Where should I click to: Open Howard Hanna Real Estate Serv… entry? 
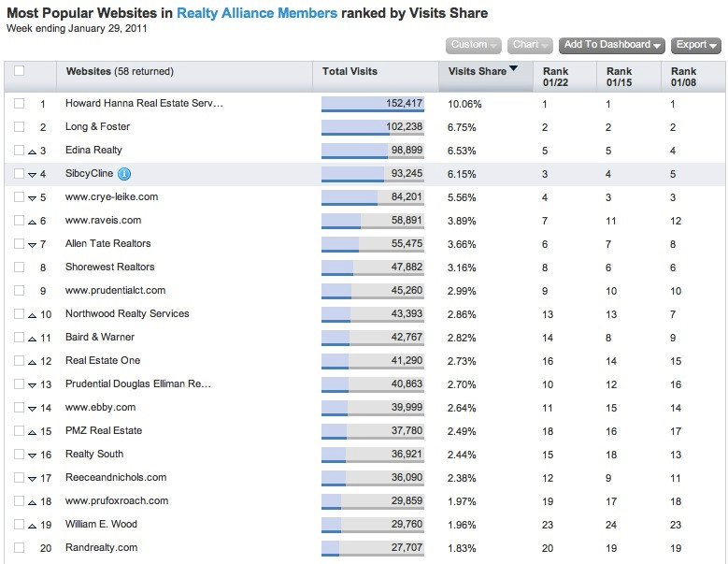[144, 103]
